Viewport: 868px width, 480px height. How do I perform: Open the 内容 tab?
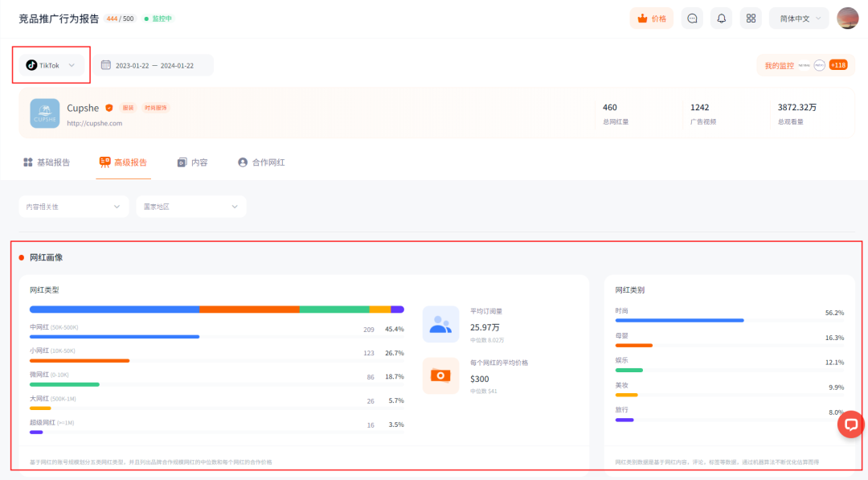[x=193, y=162]
